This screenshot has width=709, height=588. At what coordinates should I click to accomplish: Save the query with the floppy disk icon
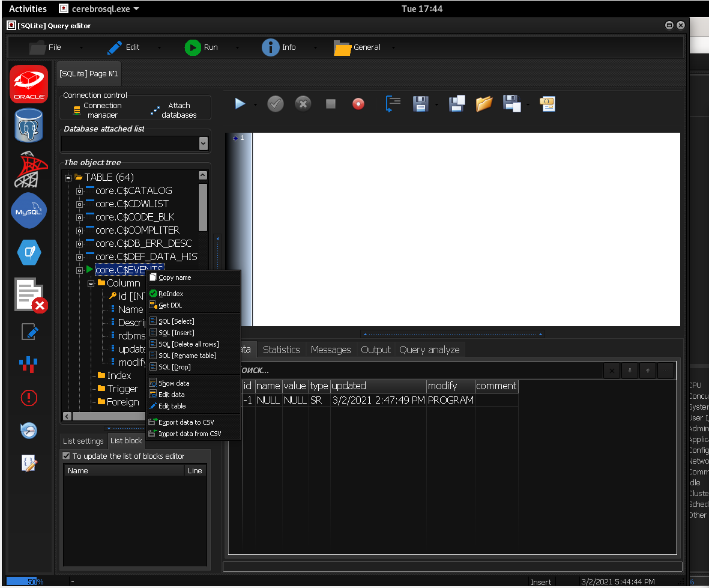[x=420, y=103]
